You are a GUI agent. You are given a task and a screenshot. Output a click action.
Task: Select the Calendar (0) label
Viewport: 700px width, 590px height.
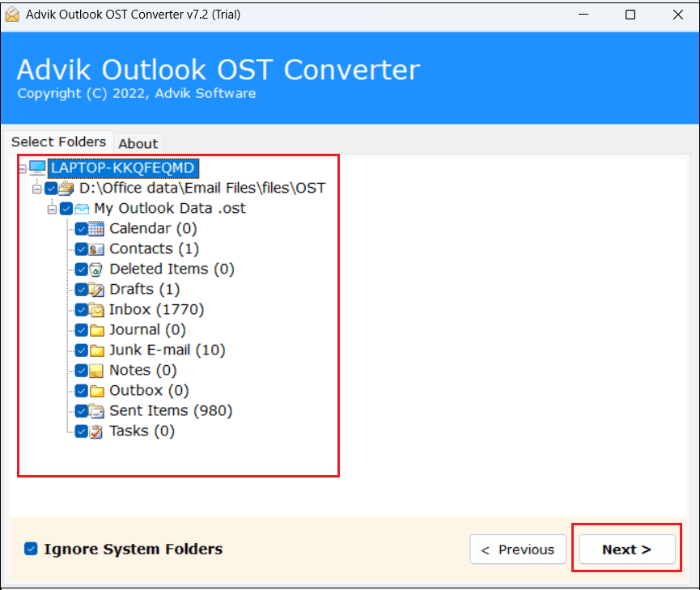pyautogui.click(x=153, y=229)
